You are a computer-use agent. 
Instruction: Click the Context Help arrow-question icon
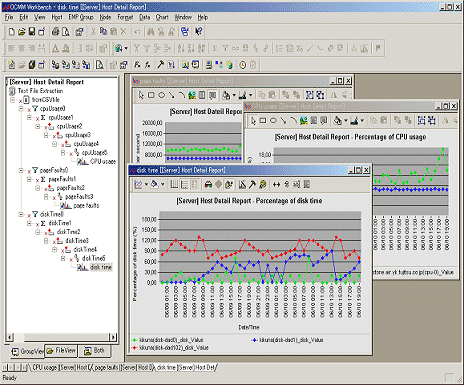(199, 32)
